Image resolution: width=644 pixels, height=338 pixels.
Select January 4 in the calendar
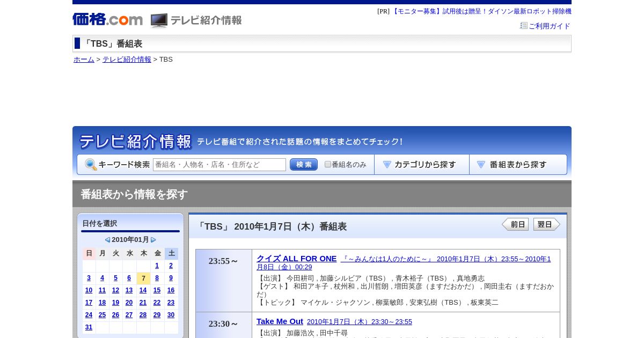point(103,278)
